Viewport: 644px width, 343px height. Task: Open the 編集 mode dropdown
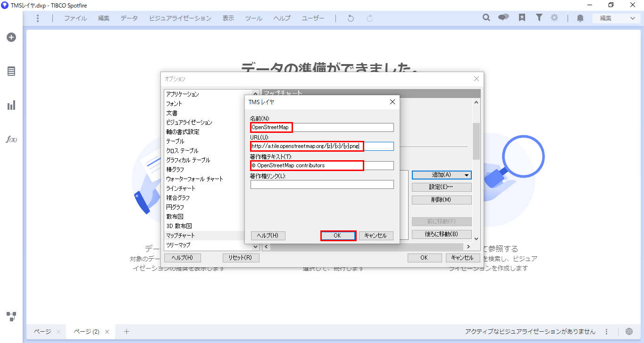(616, 18)
